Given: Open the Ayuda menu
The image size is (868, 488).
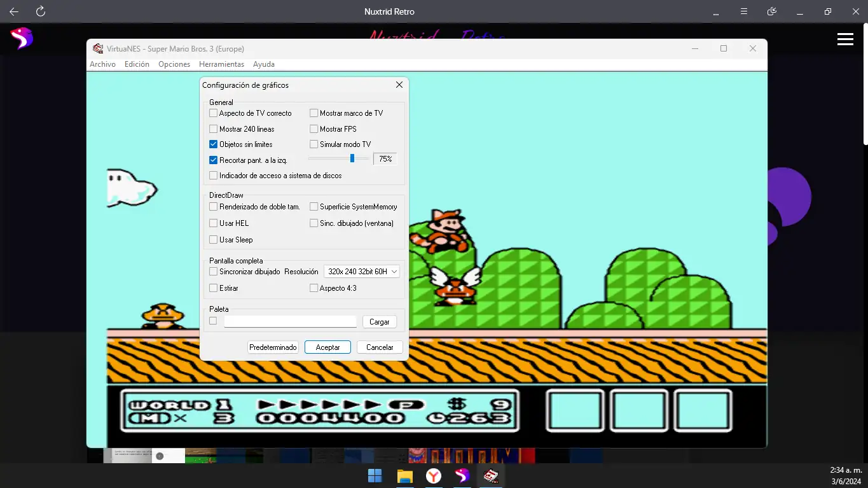Looking at the screenshot, I should 264,64.
